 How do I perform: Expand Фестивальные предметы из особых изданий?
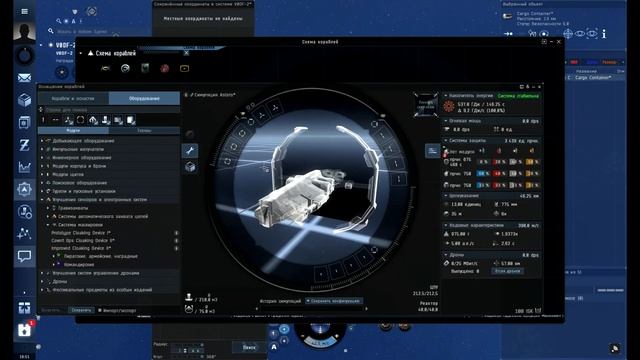(x=42, y=290)
